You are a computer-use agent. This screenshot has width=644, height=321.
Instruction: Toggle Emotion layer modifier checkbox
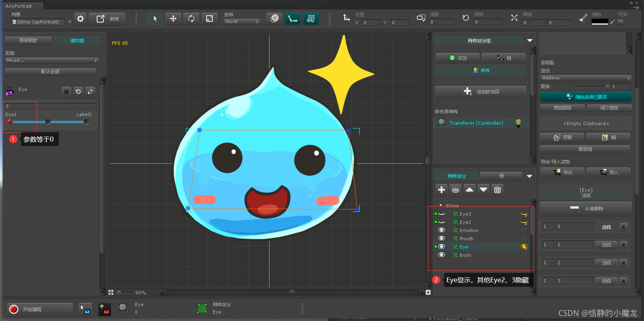524,230
